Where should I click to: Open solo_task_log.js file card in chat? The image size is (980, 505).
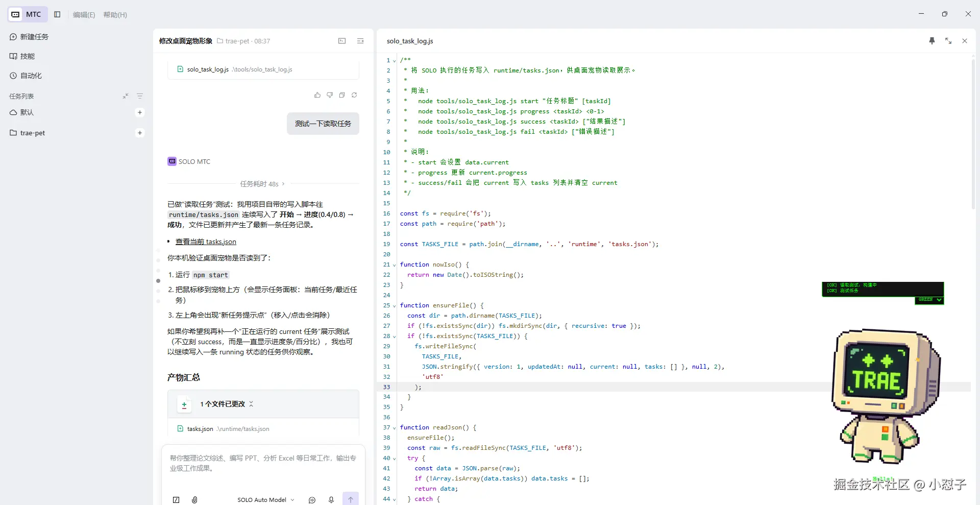(263, 69)
